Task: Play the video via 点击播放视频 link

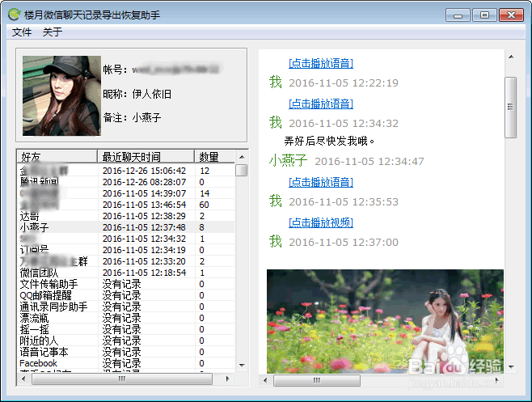Action: click(x=321, y=222)
